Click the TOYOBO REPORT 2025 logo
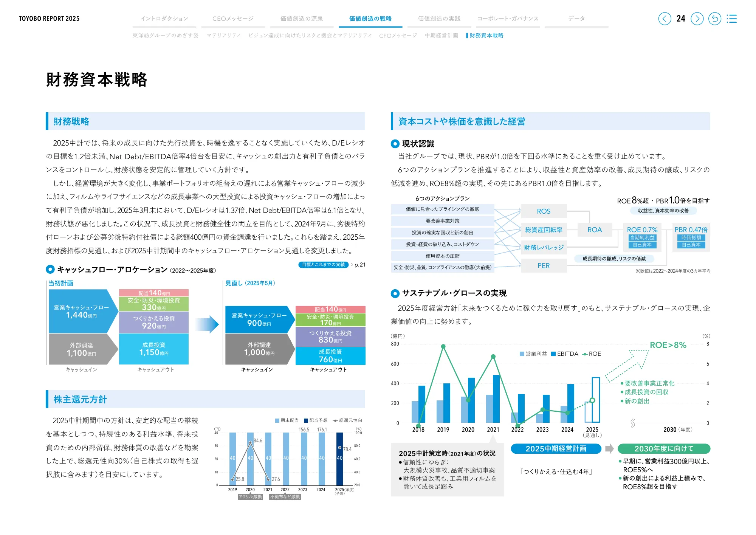 click(x=49, y=18)
